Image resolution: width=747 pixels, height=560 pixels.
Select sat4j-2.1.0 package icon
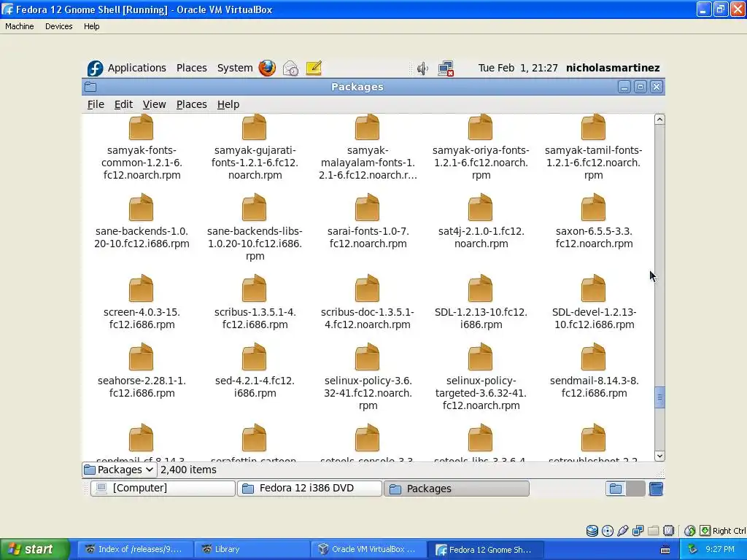[x=480, y=208]
